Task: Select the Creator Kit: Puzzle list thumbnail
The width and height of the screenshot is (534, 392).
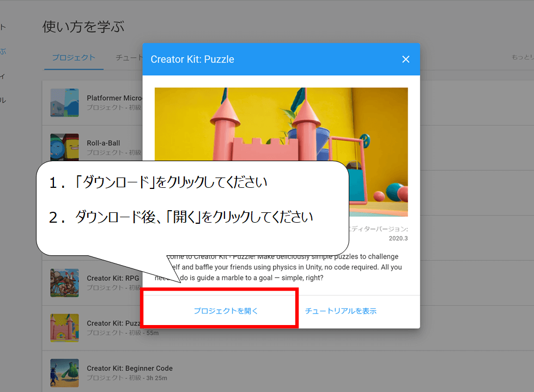Action: point(65,328)
